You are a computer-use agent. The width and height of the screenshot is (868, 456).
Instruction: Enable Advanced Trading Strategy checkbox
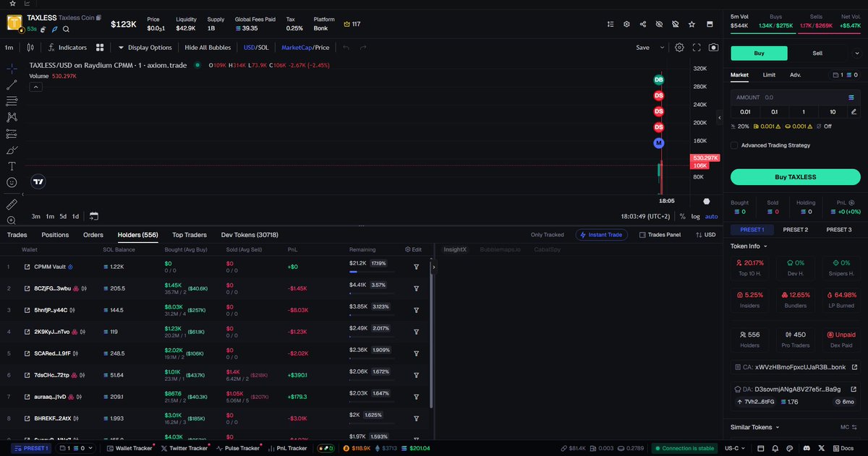(x=735, y=145)
